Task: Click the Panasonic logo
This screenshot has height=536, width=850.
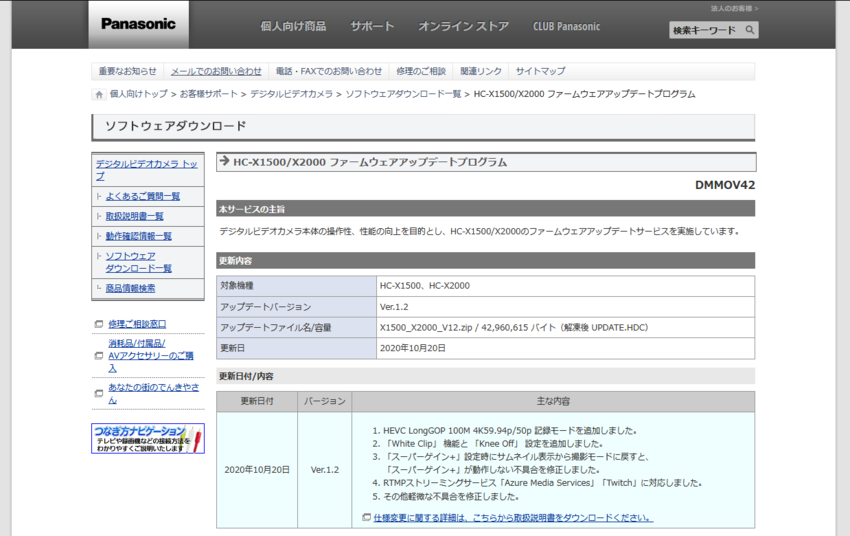Action: [x=138, y=24]
